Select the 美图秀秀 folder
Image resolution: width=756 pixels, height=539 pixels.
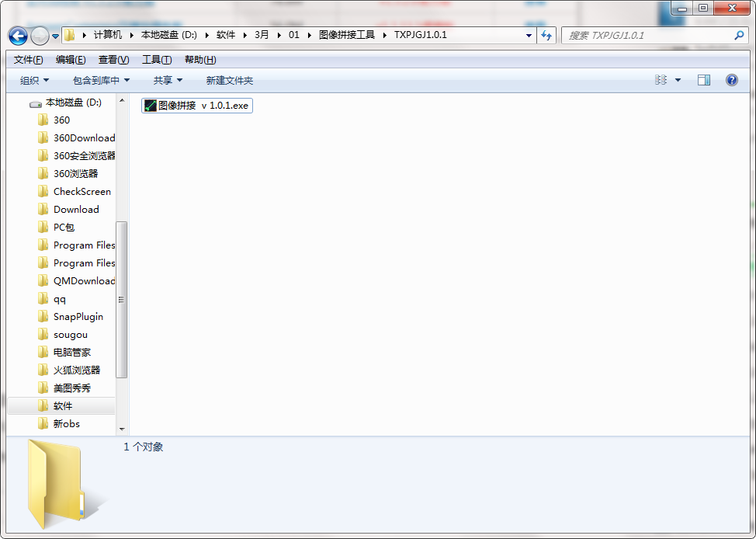pos(64,388)
